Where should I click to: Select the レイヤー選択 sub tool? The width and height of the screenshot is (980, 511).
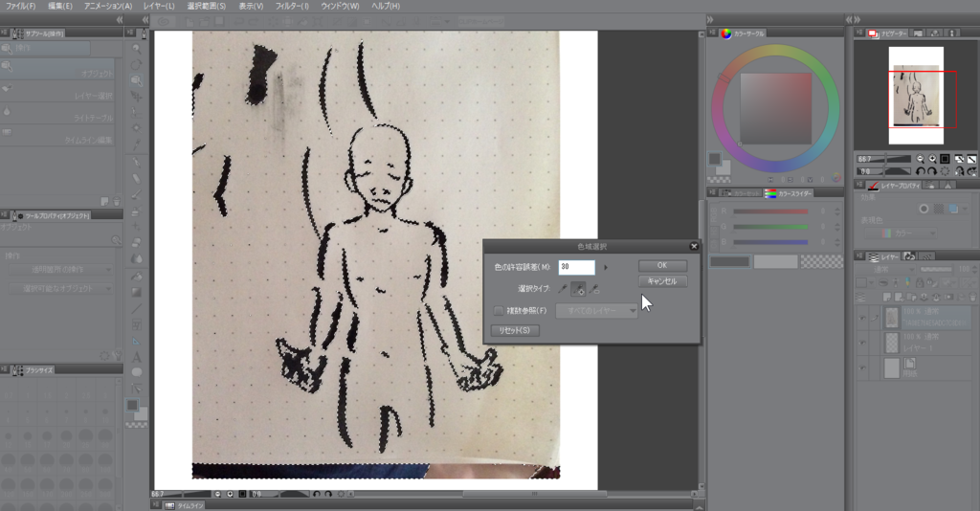[57, 92]
